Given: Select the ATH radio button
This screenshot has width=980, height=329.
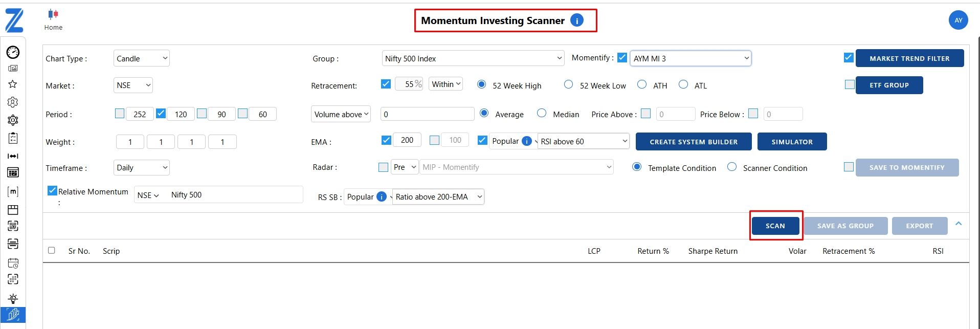Looking at the screenshot, I should pyautogui.click(x=642, y=84).
